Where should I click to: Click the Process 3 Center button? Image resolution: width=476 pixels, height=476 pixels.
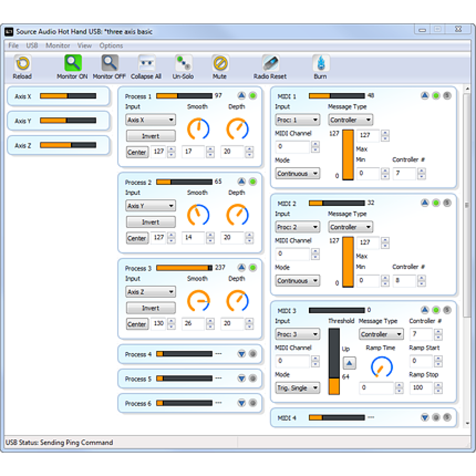tap(137, 324)
